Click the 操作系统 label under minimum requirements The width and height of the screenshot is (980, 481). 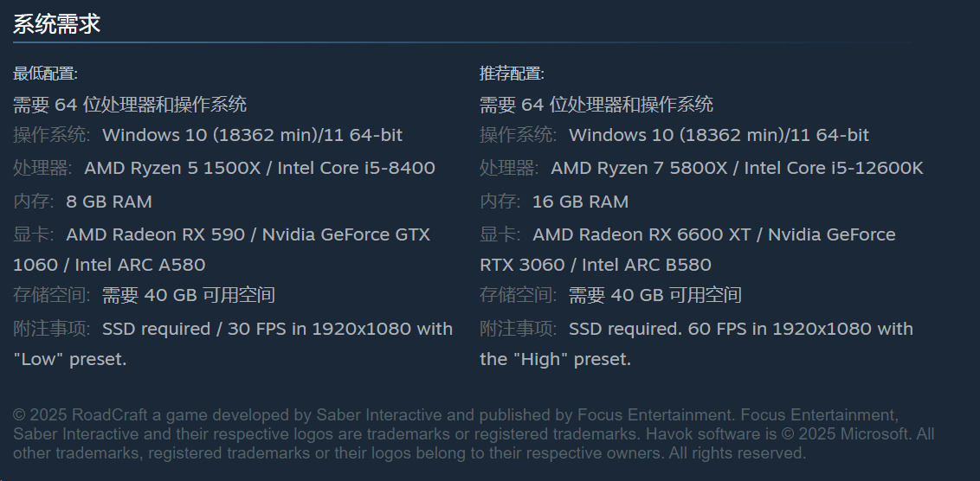51,135
